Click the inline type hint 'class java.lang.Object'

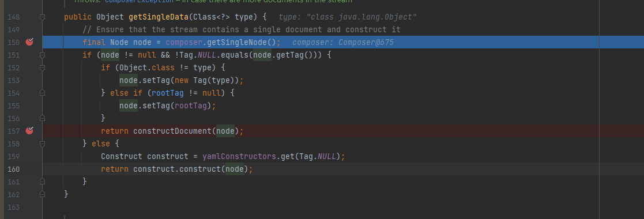pyautogui.click(x=348, y=17)
